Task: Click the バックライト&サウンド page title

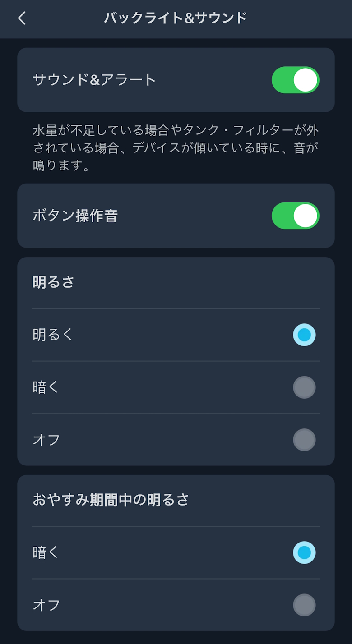Action: (x=176, y=18)
